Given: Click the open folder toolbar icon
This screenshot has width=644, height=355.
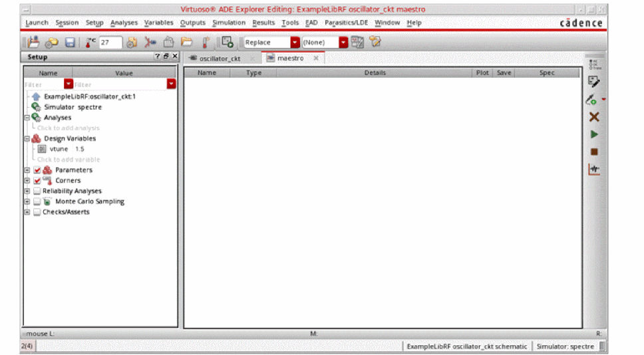Looking at the screenshot, I should pos(186,42).
